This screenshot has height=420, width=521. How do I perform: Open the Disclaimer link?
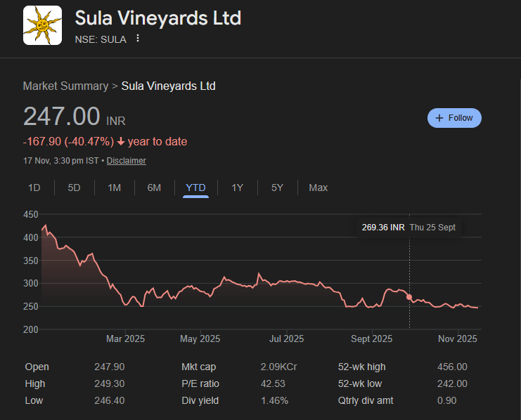[127, 161]
